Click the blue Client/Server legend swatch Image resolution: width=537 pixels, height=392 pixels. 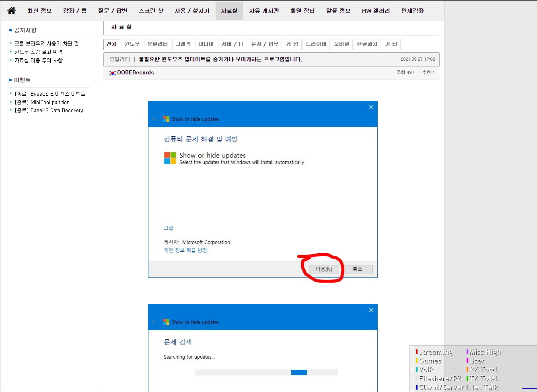(417, 387)
